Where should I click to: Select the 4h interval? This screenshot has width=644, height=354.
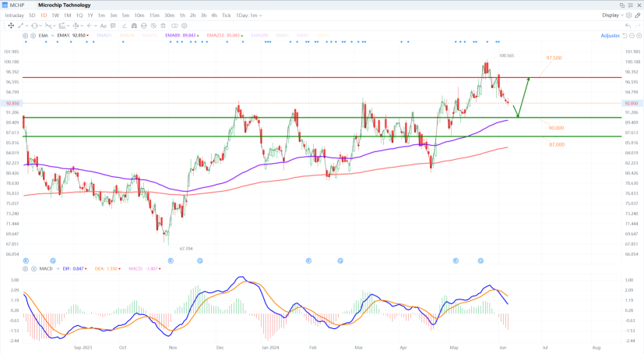214,16
